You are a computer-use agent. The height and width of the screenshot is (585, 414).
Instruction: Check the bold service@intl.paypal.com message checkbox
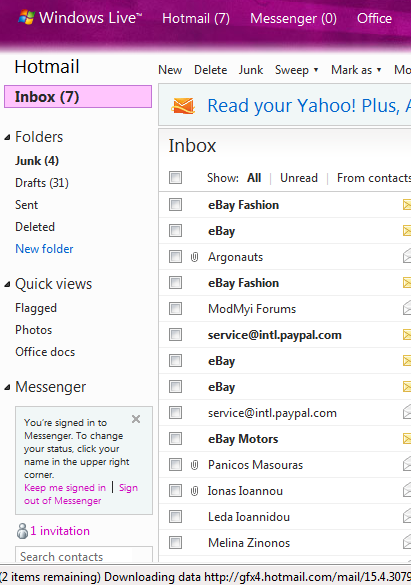pyautogui.click(x=175, y=335)
